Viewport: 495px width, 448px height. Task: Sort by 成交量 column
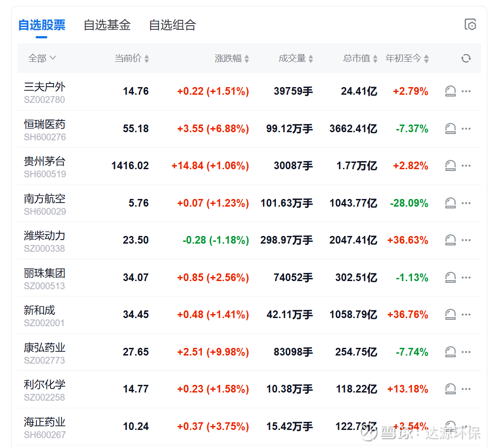point(296,59)
